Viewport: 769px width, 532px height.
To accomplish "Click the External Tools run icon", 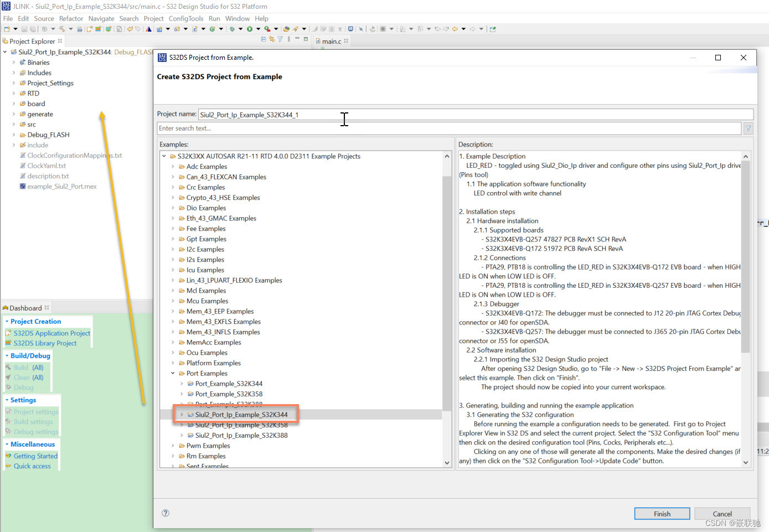I will point(267,29).
